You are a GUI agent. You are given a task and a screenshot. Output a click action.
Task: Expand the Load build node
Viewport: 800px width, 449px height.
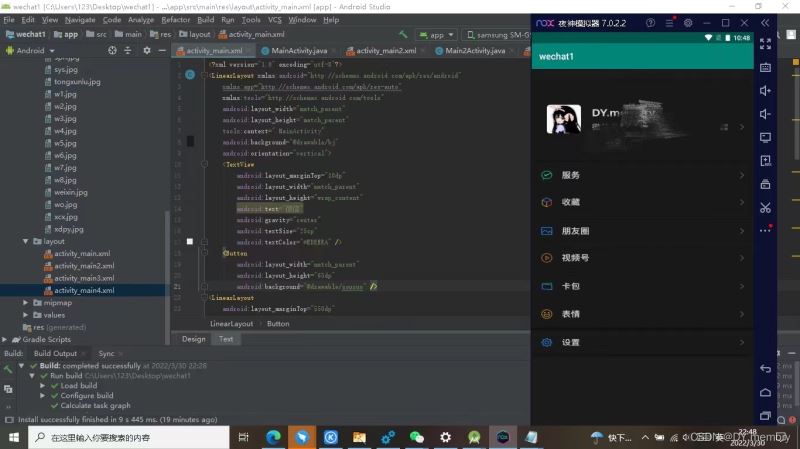tap(43, 386)
